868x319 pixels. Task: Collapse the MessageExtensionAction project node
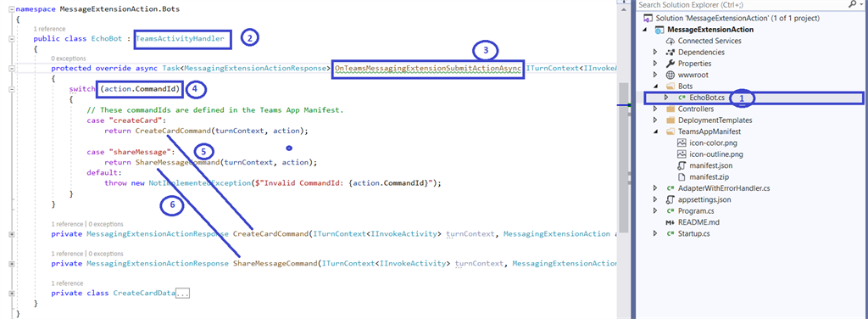pos(645,30)
